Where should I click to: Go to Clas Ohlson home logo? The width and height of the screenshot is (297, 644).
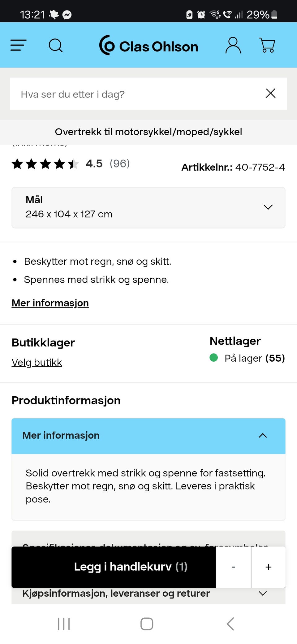[148, 46]
